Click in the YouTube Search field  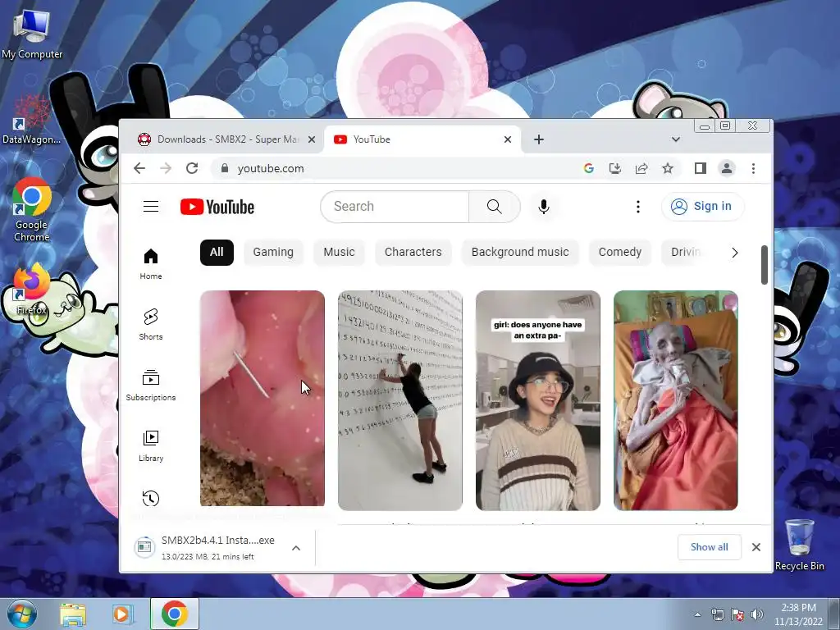pyautogui.click(x=395, y=206)
